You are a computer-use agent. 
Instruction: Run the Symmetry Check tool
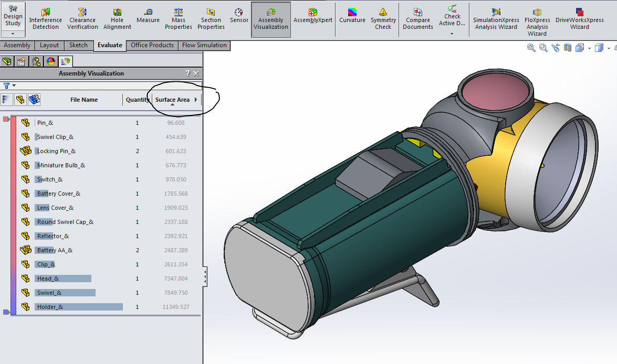pyautogui.click(x=383, y=19)
